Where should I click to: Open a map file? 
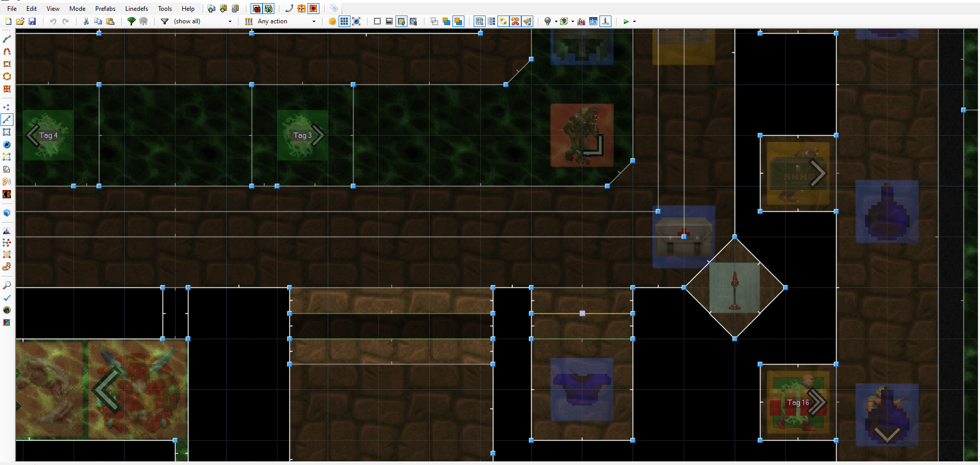20,21
